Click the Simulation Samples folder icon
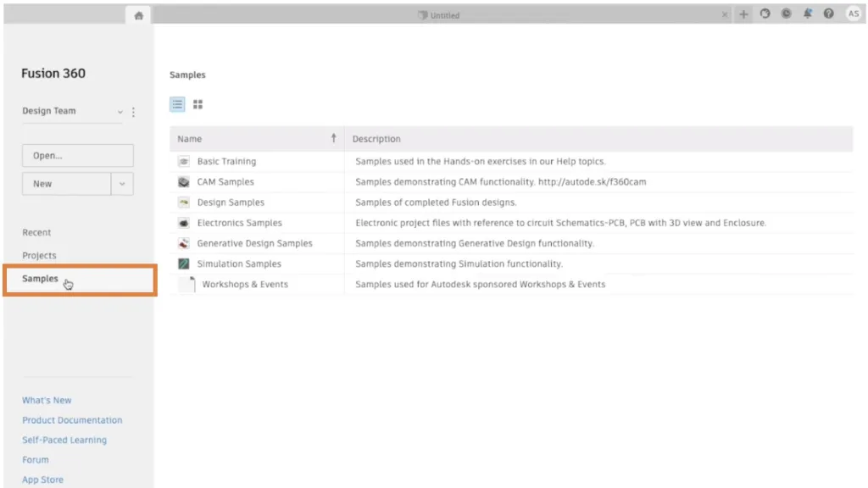The width and height of the screenshot is (868, 488). pyautogui.click(x=184, y=263)
